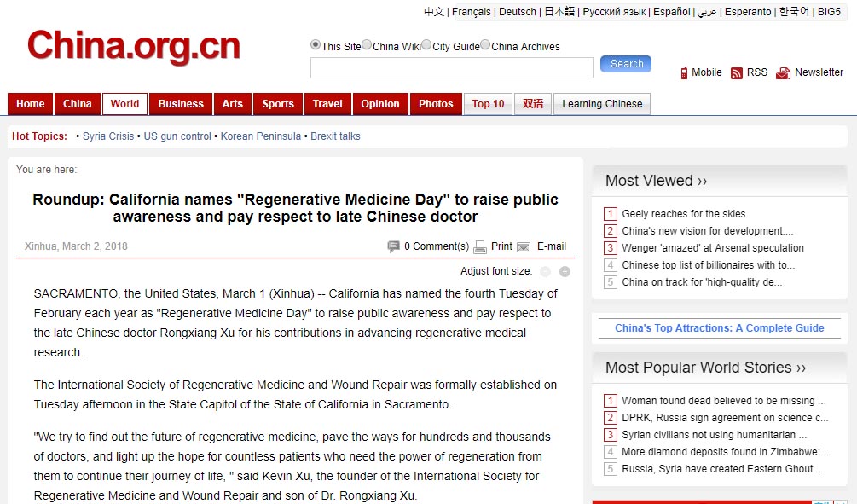Viewport: 857px width, 504px height.
Task: Select the China Wiki radio button
Action: 367,45
